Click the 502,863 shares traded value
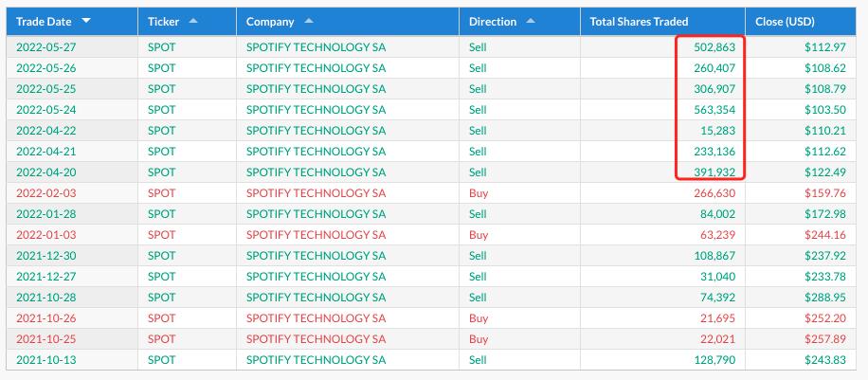Viewport: 868px width, 380px height. [x=711, y=47]
